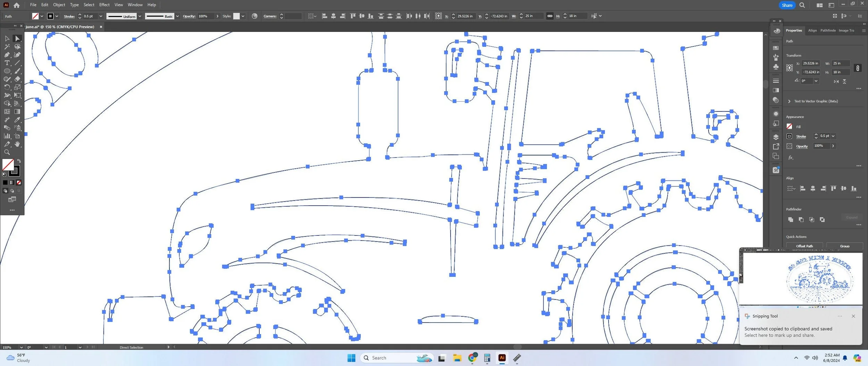Screen dimensions: 868x366
Task: Enable Draw Behind mode
Action: pyautogui.click(x=12, y=191)
